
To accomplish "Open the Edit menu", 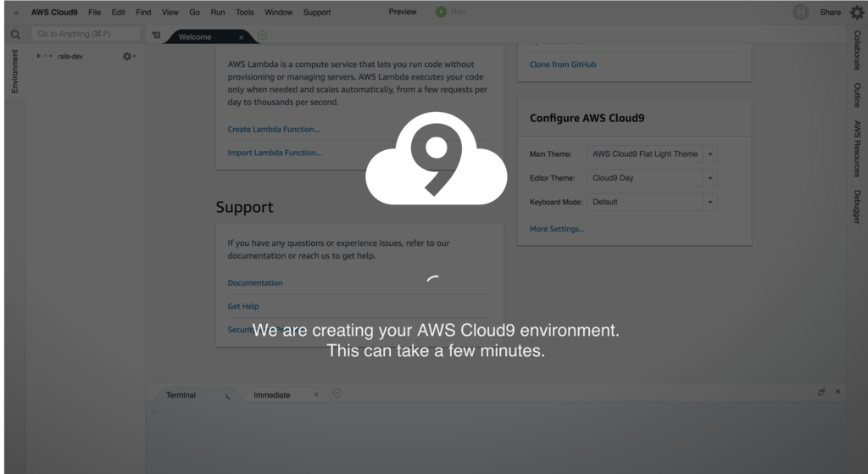I will (x=118, y=12).
